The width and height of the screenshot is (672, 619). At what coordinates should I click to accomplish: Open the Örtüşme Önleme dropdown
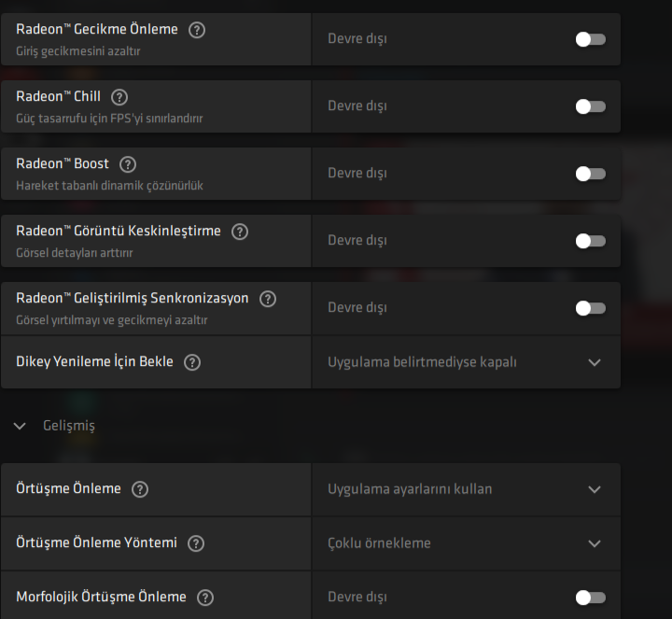point(595,489)
